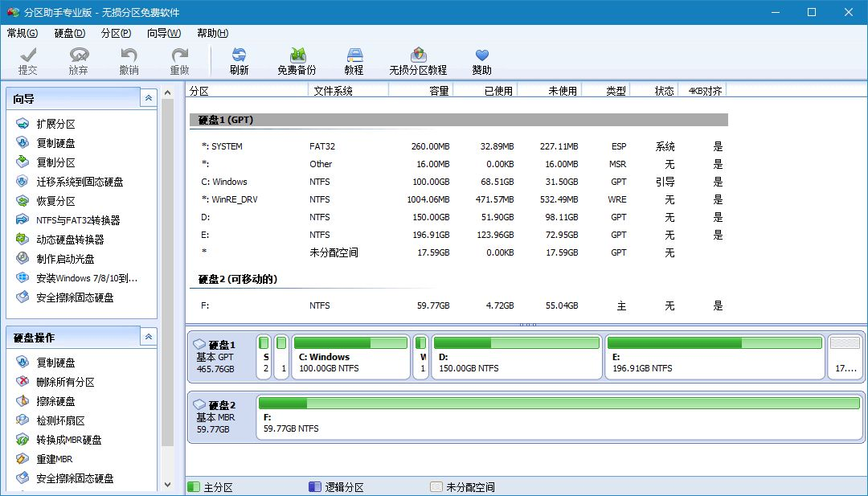Screen dimensions: 868x496
Task: Launch the 扩展分区 wizard
Action: click(x=47, y=124)
